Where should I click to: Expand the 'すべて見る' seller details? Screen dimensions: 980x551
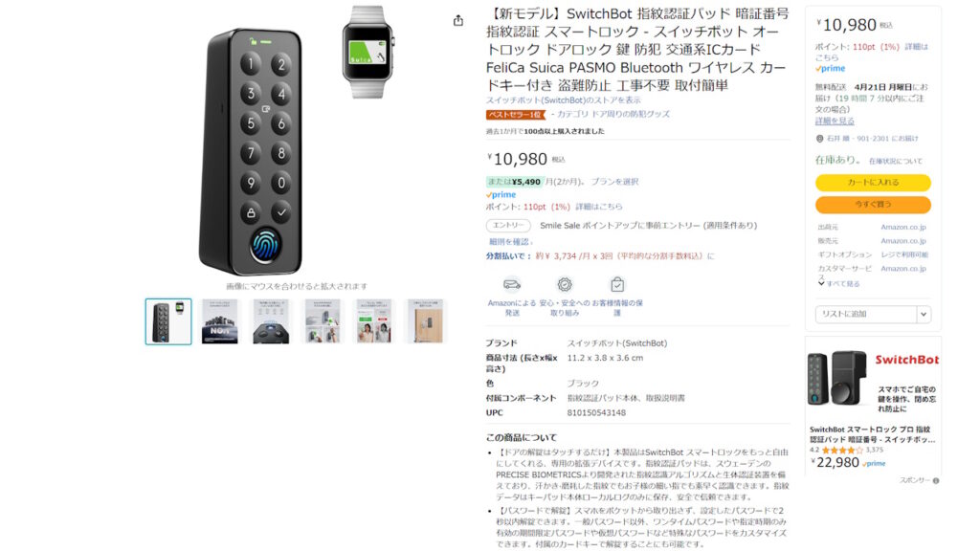(838, 283)
